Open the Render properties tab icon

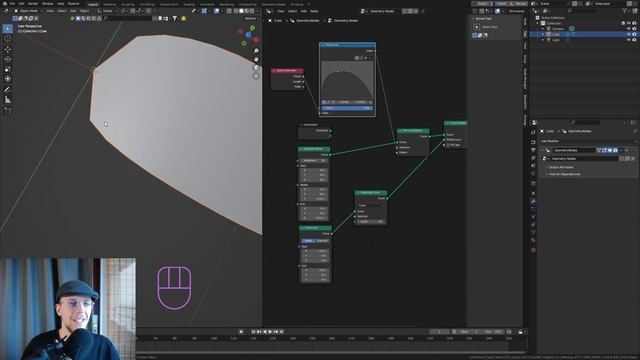tap(533, 142)
